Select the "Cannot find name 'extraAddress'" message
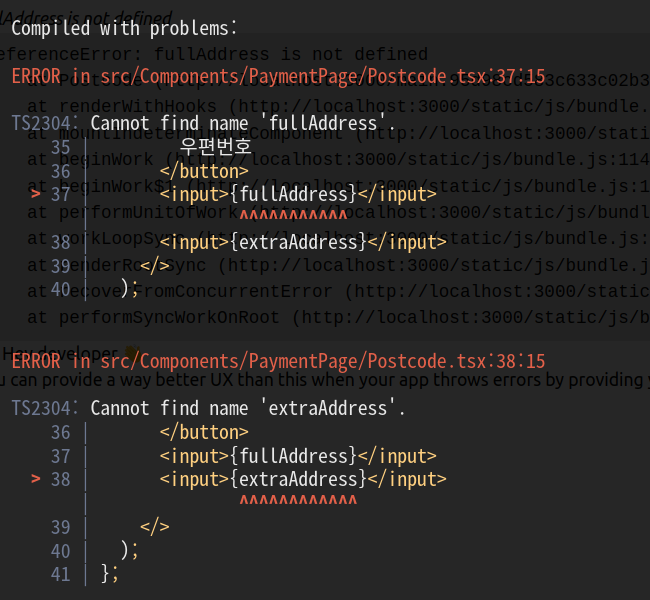This screenshot has height=600, width=650. [x=247, y=408]
